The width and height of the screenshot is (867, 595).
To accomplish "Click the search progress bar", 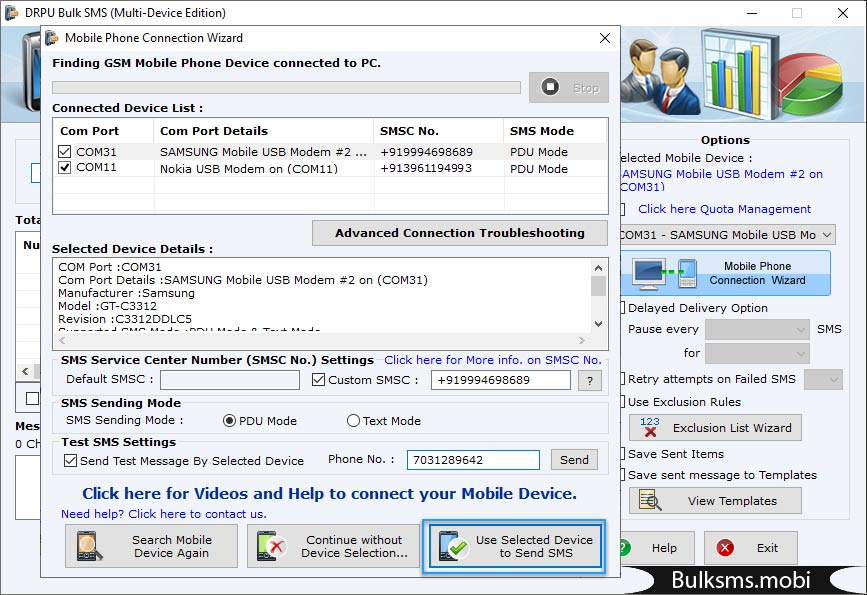I will pyautogui.click(x=286, y=87).
